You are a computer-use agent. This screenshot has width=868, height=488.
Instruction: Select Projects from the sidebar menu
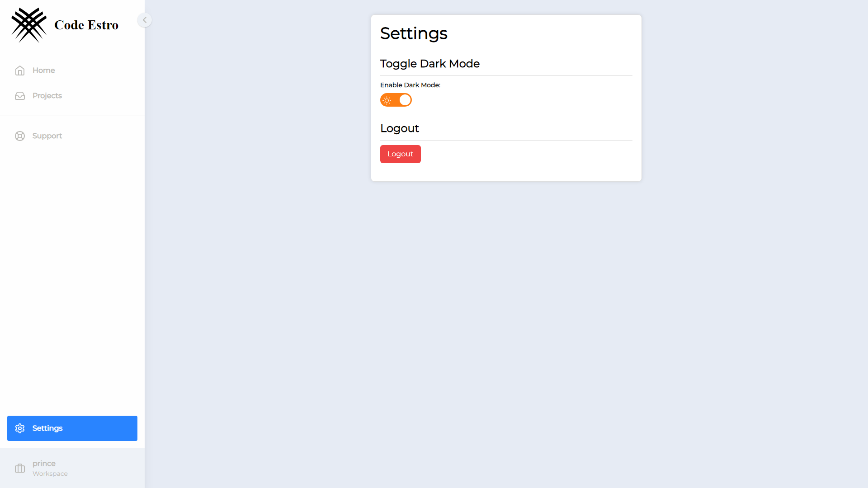point(47,95)
